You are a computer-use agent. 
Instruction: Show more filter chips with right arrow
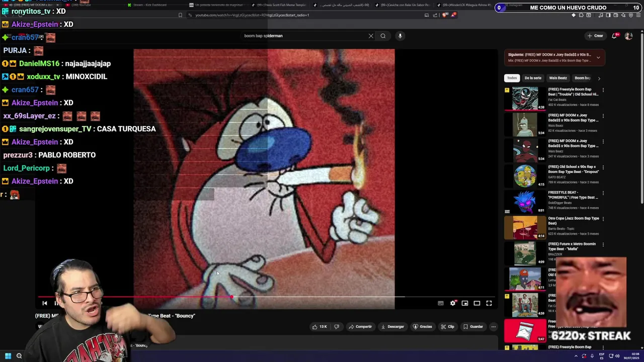pyautogui.click(x=599, y=78)
